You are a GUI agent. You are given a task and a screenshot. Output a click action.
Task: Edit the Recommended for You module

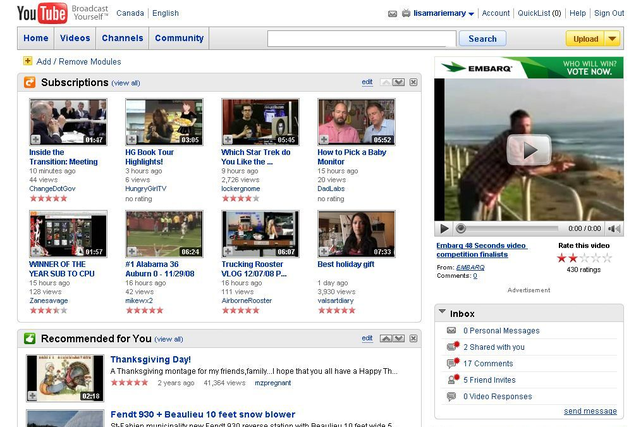point(367,338)
